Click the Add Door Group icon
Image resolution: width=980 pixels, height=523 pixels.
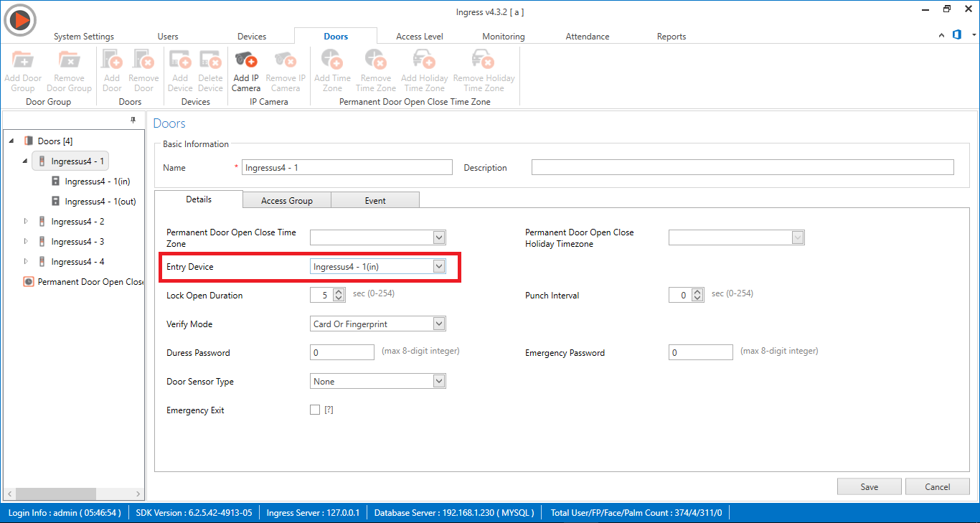pos(22,60)
